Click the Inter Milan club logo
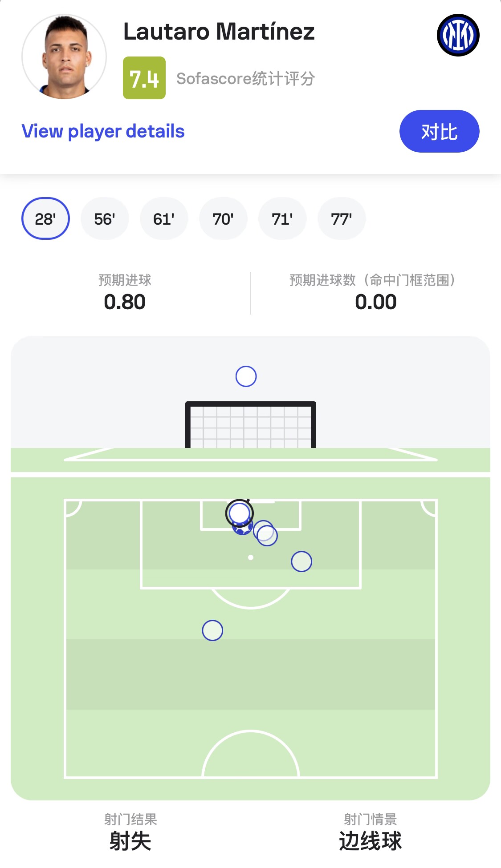Viewport: 501px width, 868px height. point(458,35)
